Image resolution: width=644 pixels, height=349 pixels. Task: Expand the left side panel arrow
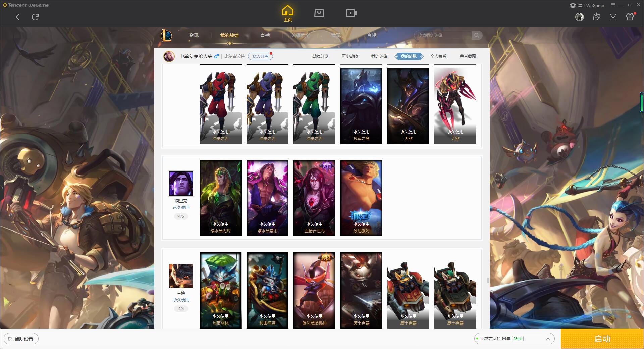click(x=2, y=187)
